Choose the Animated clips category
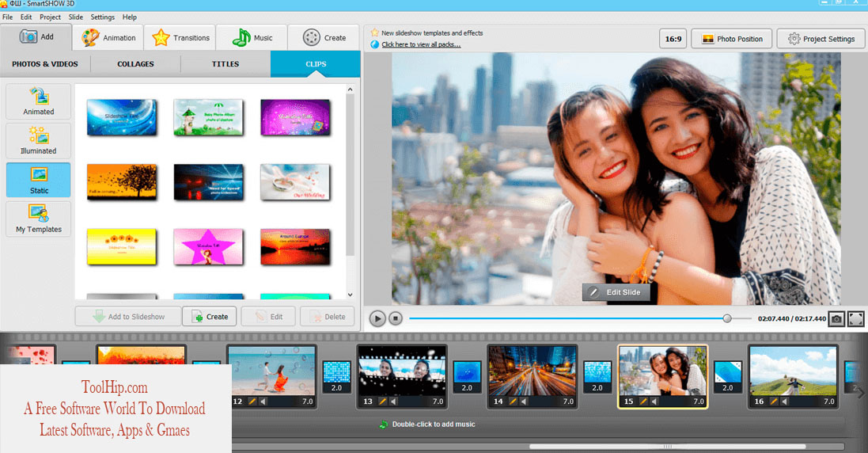The height and width of the screenshot is (453, 868). pyautogui.click(x=39, y=101)
